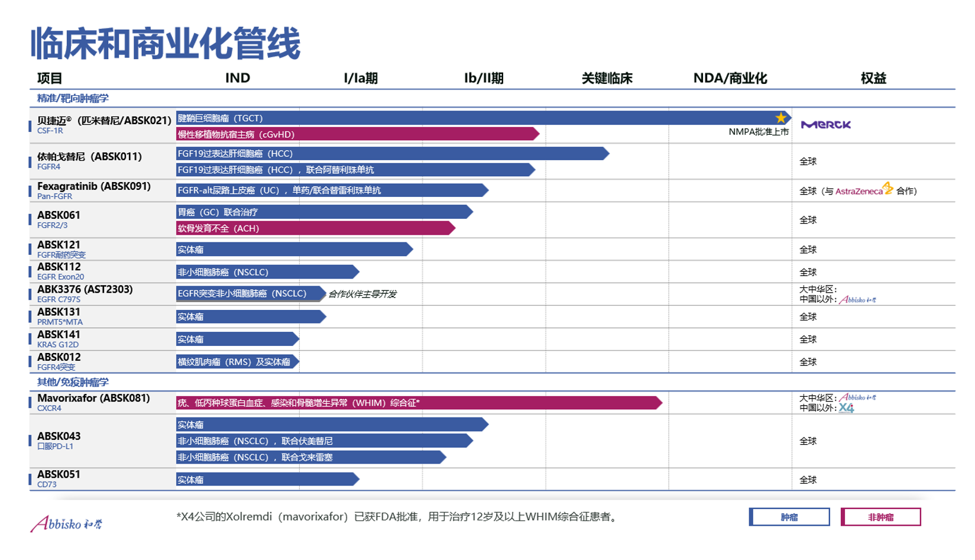975x560 pixels.
Task: Click the X4 logo in the Mavorixafor row
Action: coord(846,408)
